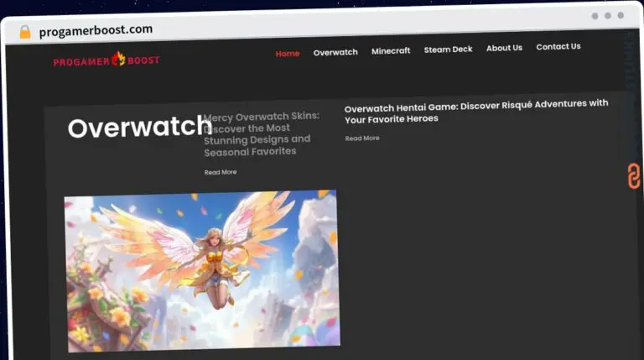This screenshot has height=360, width=644.
Task: Visit the About Us page
Action: coord(504,48)
